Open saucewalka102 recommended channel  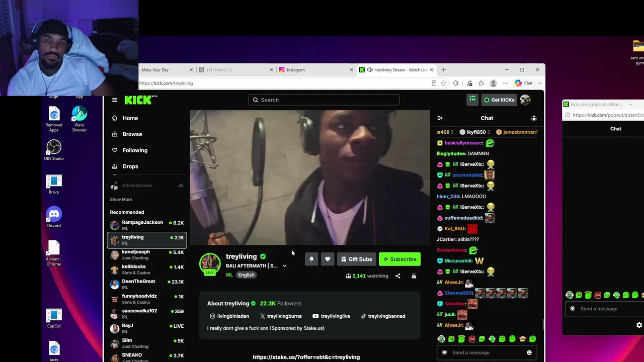tap(146, 314)
